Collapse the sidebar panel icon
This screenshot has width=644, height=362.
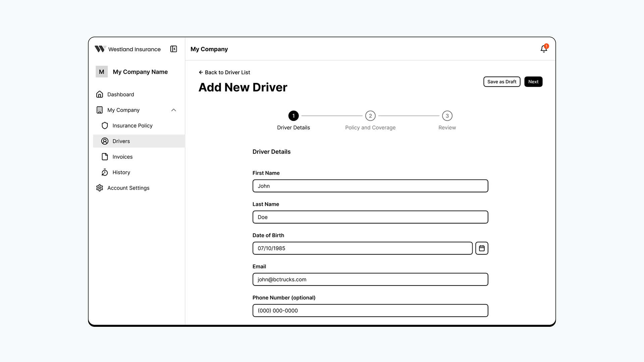tap(173, 49)
